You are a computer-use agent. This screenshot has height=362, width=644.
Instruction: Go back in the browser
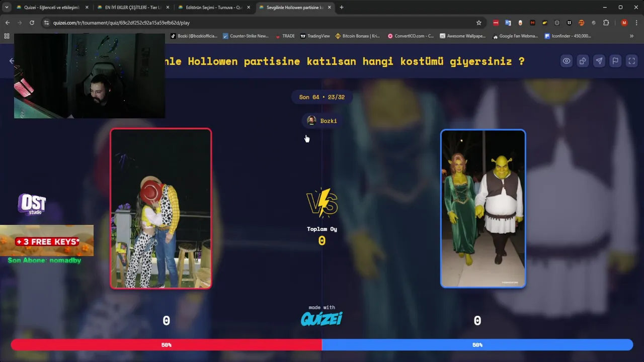click(x=8, y=23)
